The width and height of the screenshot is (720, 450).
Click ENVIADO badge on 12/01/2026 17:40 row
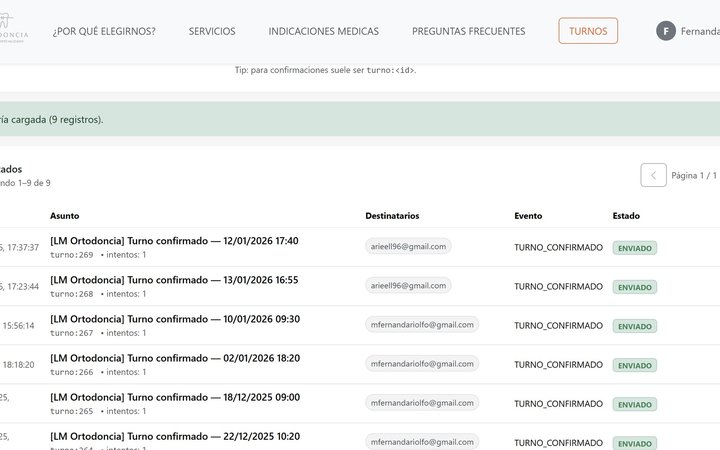coord(634,248)
